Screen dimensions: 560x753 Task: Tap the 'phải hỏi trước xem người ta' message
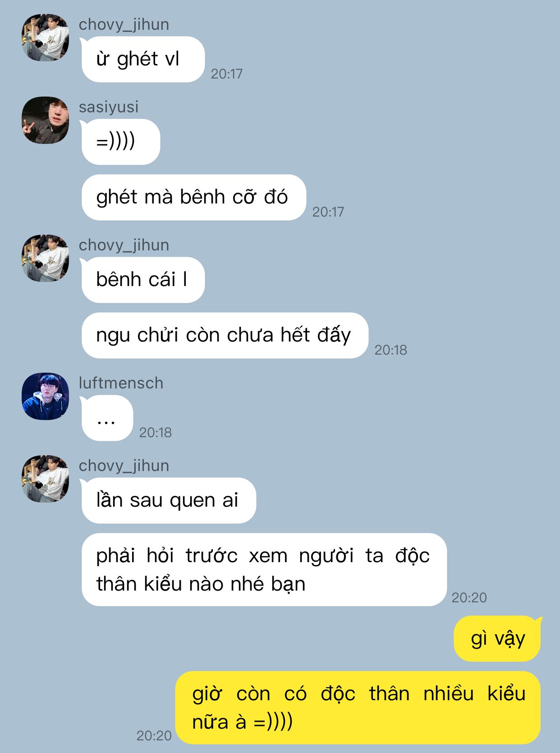tap(264, 569)
